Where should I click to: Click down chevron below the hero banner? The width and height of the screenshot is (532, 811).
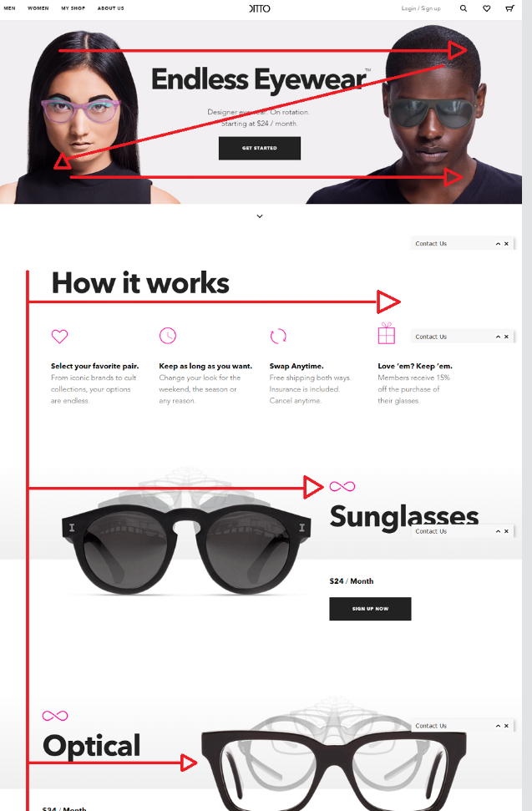pos(260,216)
